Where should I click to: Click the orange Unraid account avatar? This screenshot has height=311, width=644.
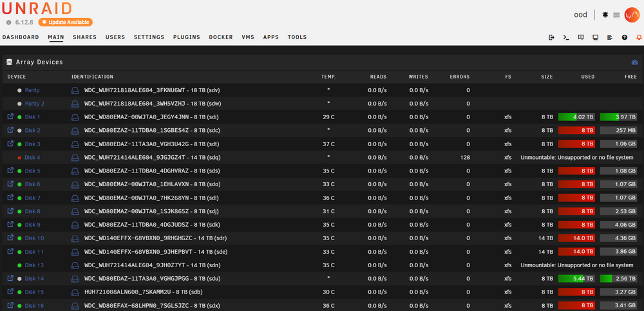[x=632, y=15]
